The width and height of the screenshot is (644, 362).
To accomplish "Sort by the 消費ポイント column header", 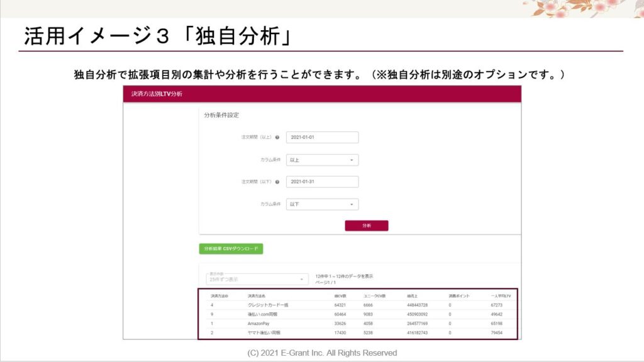I will 459,295.
